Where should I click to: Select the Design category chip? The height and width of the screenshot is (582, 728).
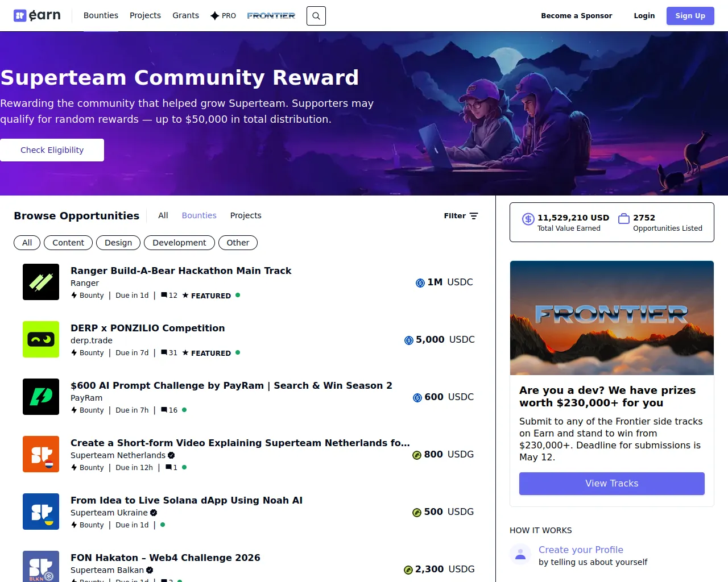click(118, 243)
